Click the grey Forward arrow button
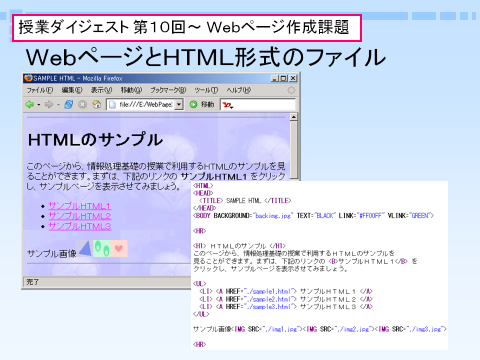This screenshot has height=360, width=480. click(x=49, y=104)
